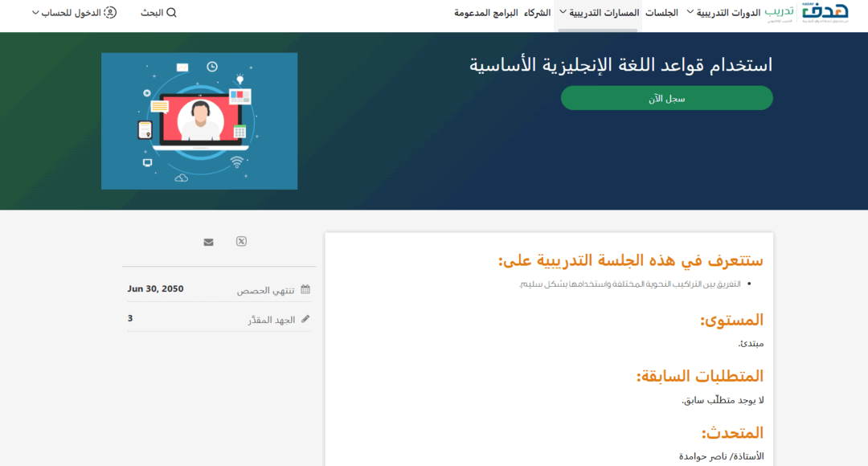The height and width of the screenshot is (466, 868).
Task: Click the user account icon near الدخول للحساب
Action: [112, 12]
